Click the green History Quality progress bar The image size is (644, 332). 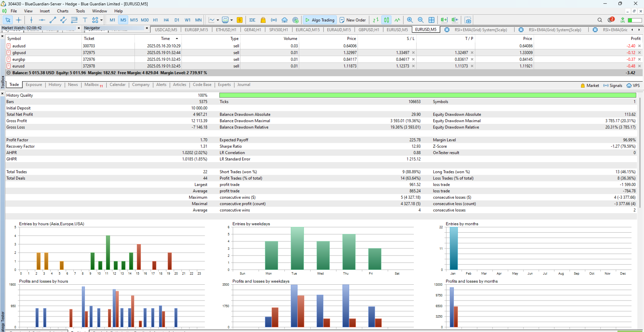pos(428,95)
